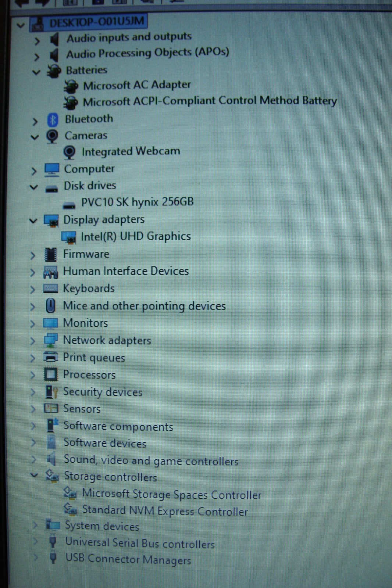Image resolution: width=392 pixels, height=588 pixels.
Task: Click the Display adapters category icon
Action: [51, 220]
